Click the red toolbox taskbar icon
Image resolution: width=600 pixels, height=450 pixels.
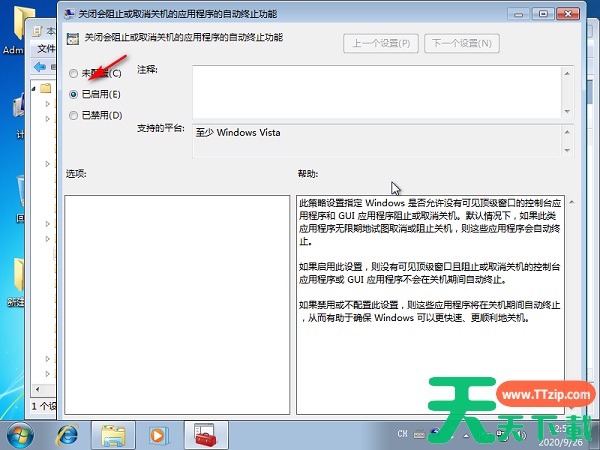pyautogui.click(x=206, y=436)
